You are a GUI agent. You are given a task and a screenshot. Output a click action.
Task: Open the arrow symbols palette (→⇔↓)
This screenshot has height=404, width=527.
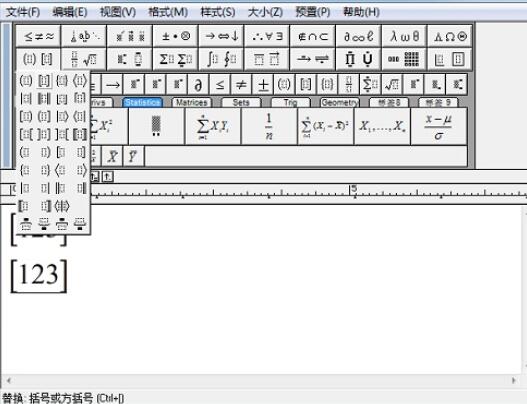click(221, 36)
